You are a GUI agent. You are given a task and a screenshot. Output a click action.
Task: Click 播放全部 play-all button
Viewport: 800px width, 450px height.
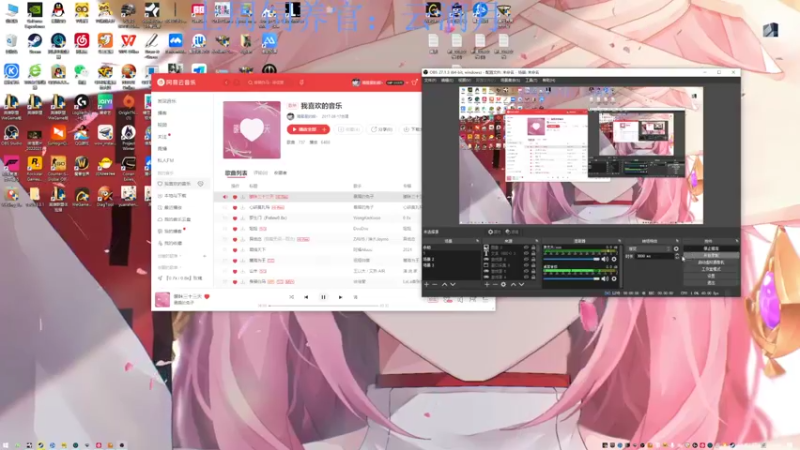point(304,130)
